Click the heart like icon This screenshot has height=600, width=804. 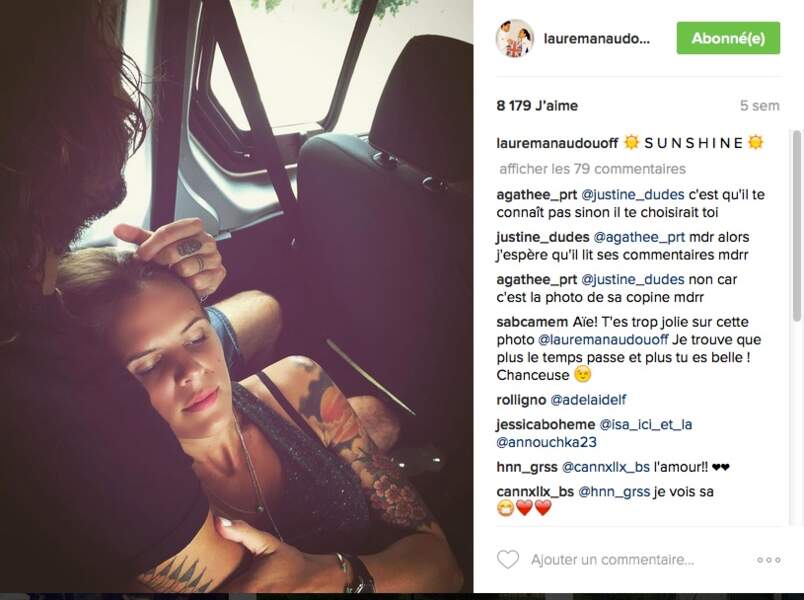(x=508, y=559)
